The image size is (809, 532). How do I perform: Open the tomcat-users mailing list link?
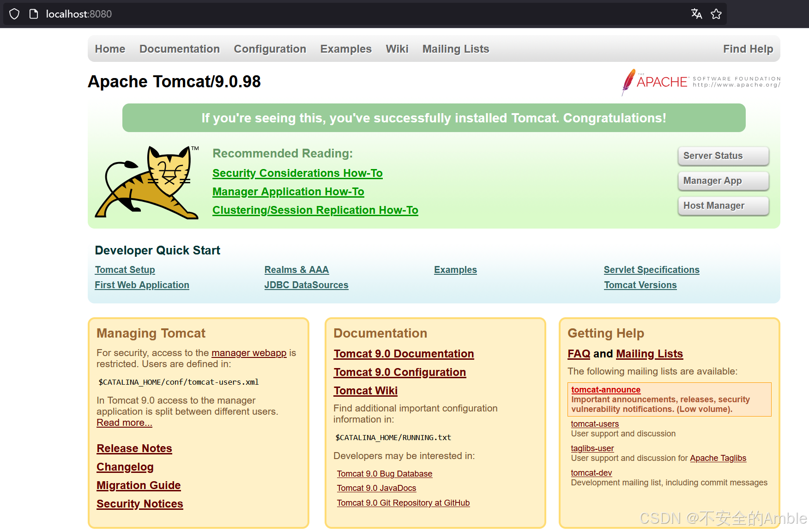(594, 424)
